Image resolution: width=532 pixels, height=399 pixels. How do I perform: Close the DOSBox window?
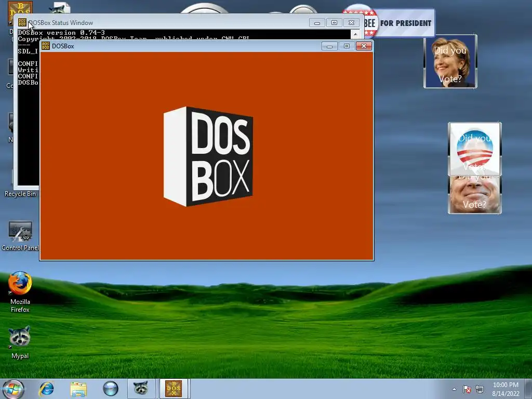coord(364,46)
